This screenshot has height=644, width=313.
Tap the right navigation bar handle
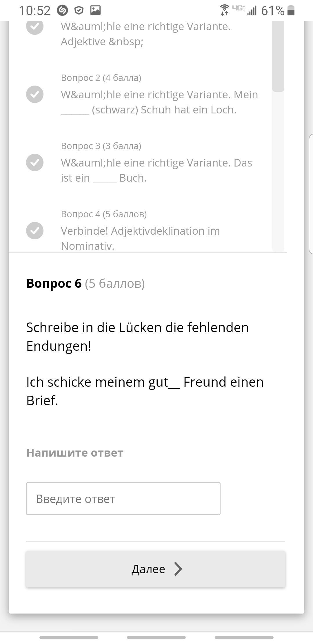pos(244,637)
